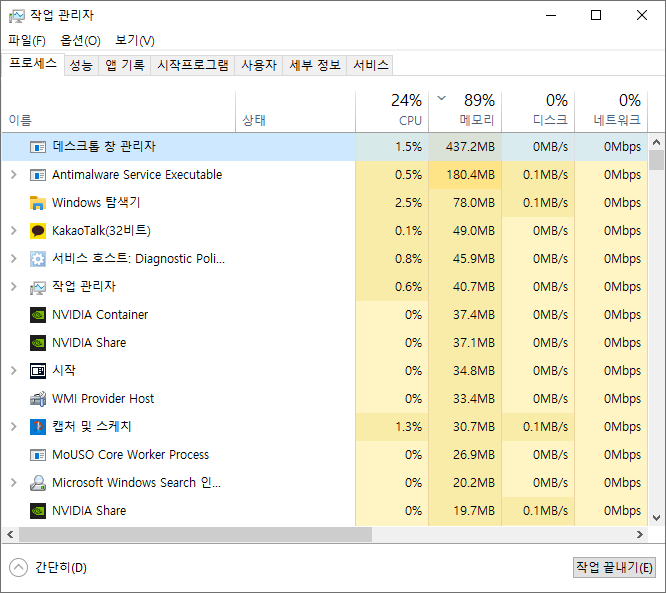Click the 작업 관리자 row icon in list
This screenshot has height=593, width=666.
[38, 288]
